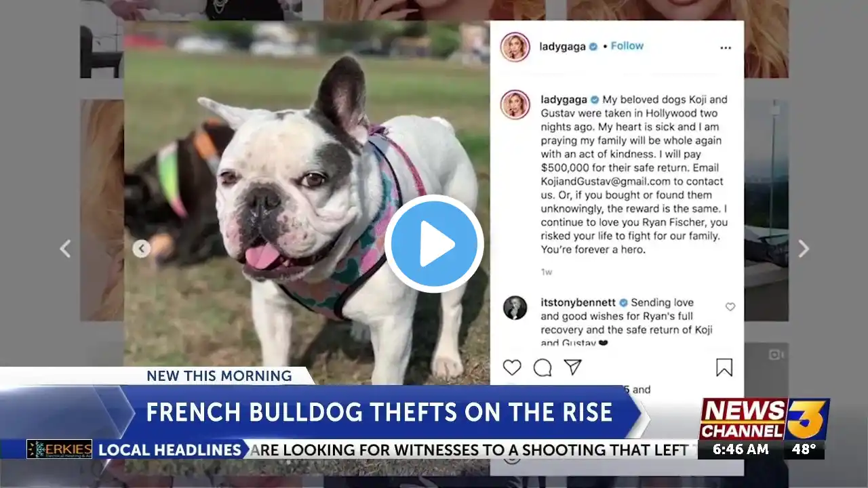Image resolution: width=868 pixels, height=488 pixels.
Task: Open the three-dot post options menu
Action: tap(726, 48)
